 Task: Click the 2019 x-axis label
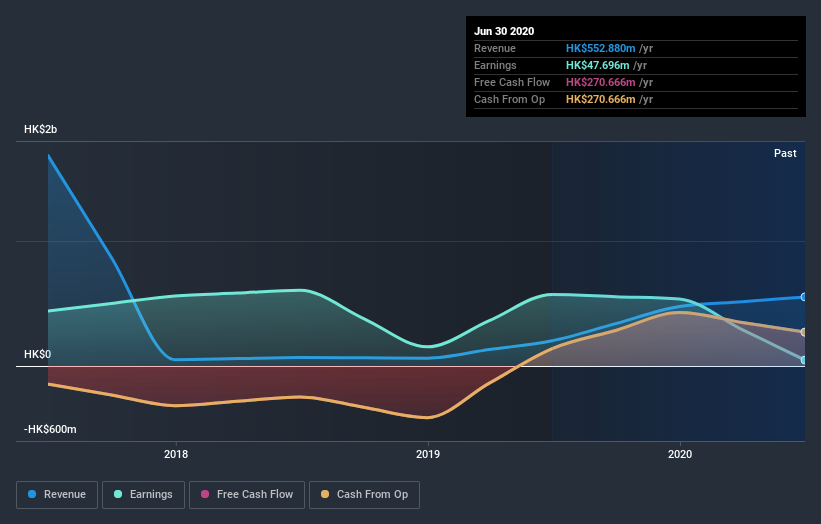428,454
